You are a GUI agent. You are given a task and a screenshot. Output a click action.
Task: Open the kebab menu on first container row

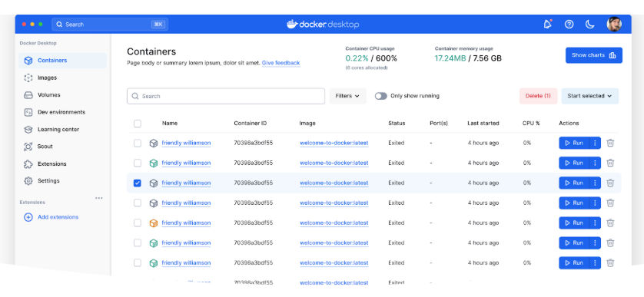tap(595, 144)
